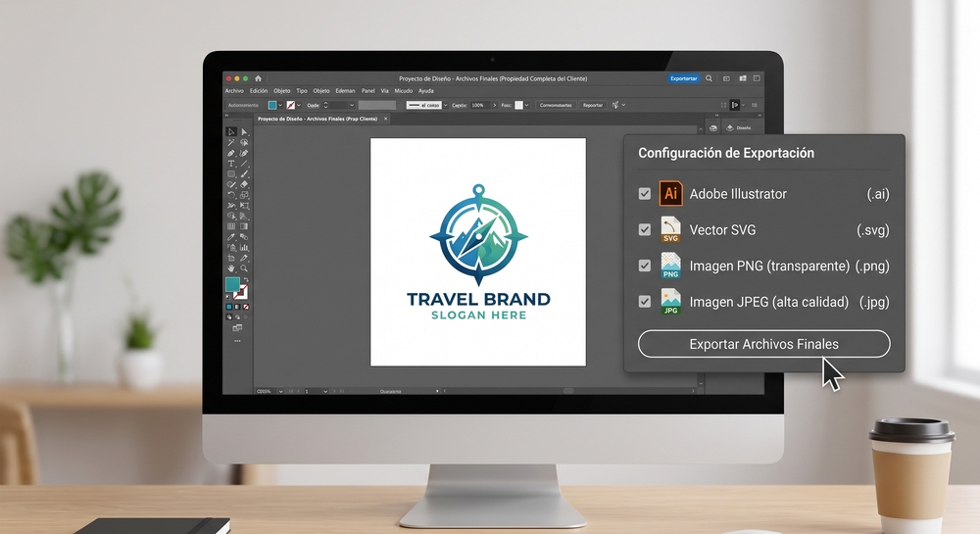Select the Curvature pen tool
Image resolution: width=980 pixels, height=534 pixels.
pos(244,153)
